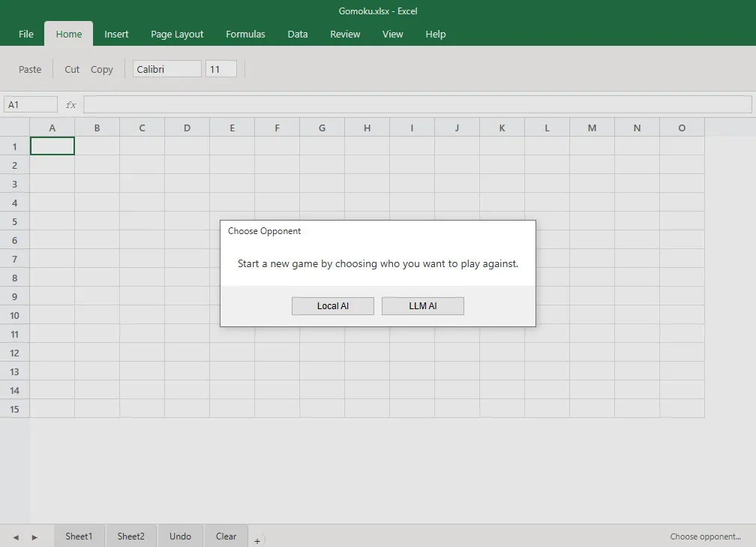Select row 15 header
Viewport: 756px width, 547px height.
tap(14, 409)
